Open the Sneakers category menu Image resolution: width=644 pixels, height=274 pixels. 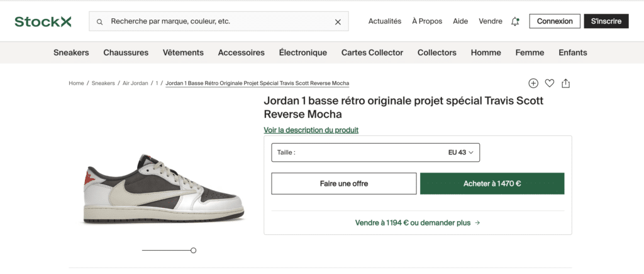click(x=71, y=53)
